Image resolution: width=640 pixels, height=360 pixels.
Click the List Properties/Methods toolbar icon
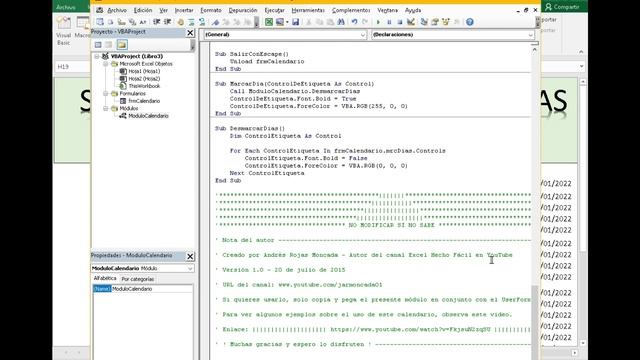pos(100,22)
